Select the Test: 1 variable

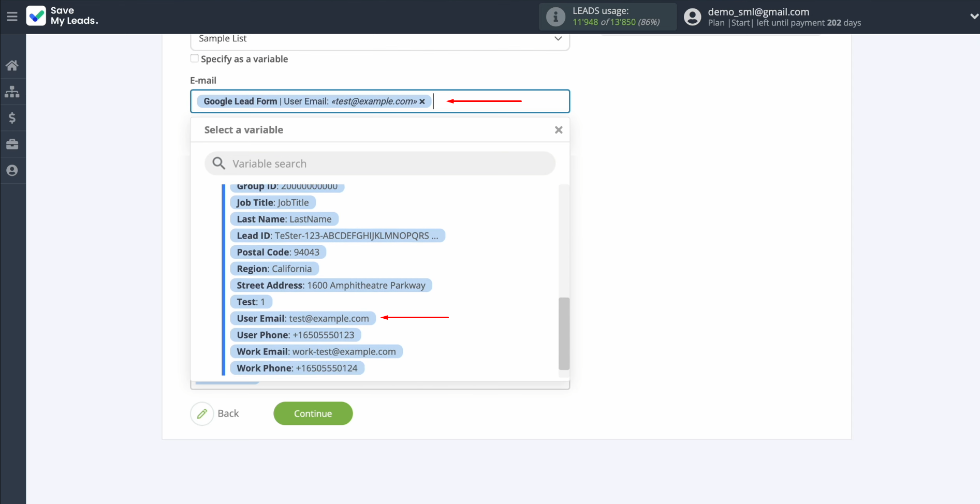pyautogui.click(x=251, y=302)
